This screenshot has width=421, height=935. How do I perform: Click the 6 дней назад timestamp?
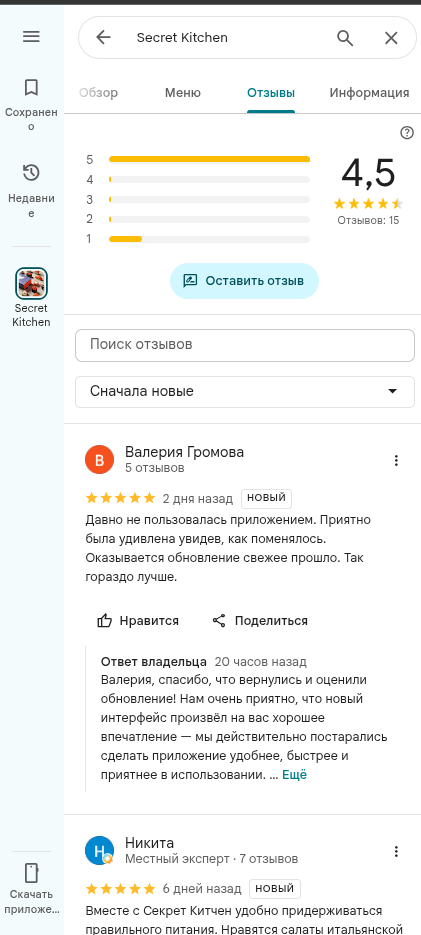(x=202, y=889)
